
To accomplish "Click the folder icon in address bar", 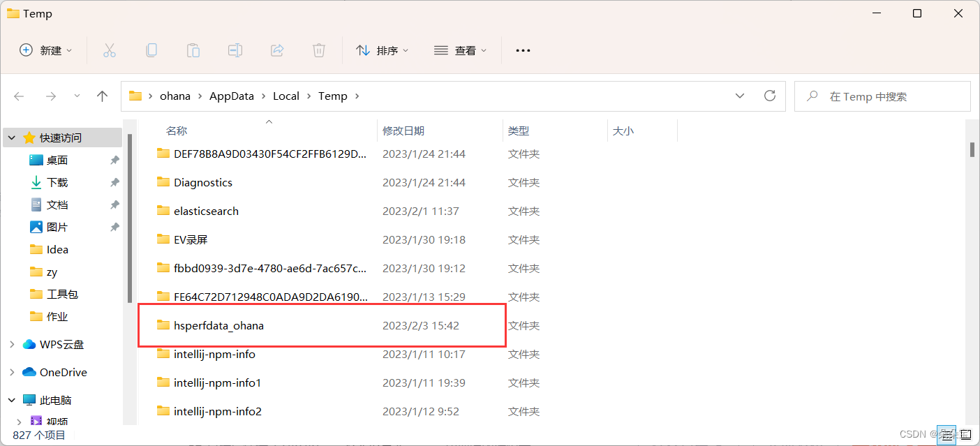I will tap(135, 96).
